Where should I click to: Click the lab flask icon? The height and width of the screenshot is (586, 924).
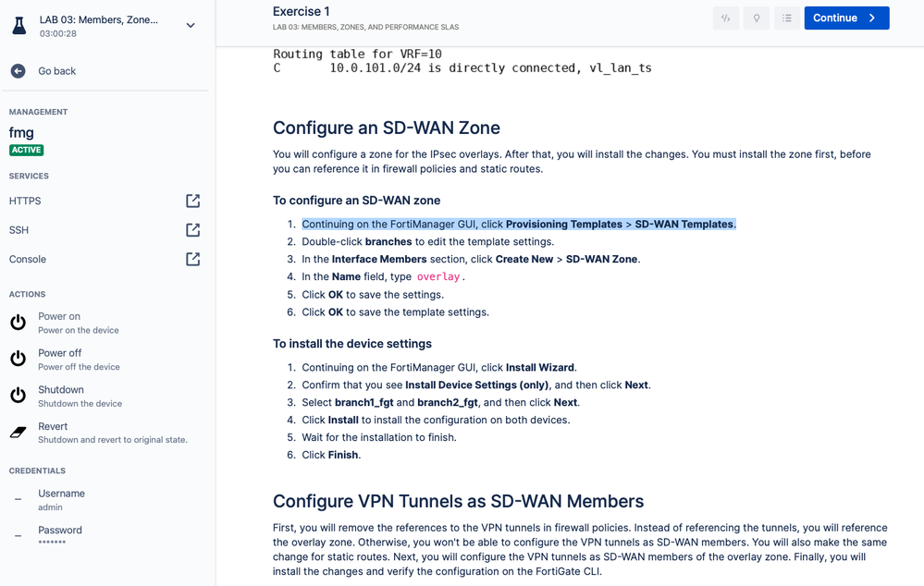pos(19,26)
